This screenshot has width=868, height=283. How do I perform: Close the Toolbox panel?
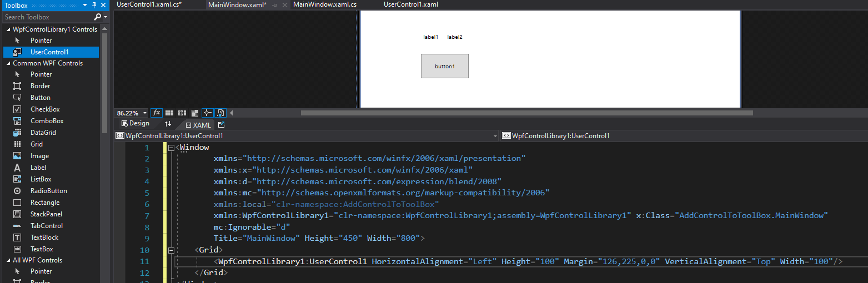tap(103, 5)
